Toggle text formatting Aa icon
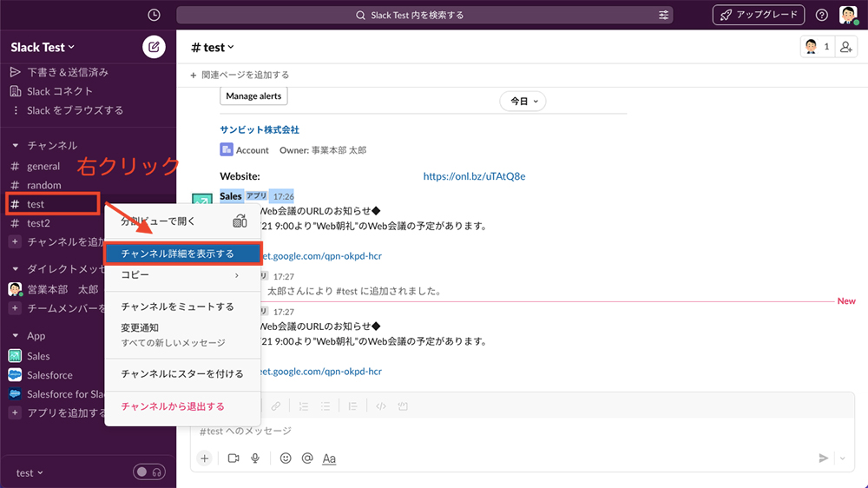The height and width of the screenshot is (488, 868). pyautogui.click(x=329, y=458)
